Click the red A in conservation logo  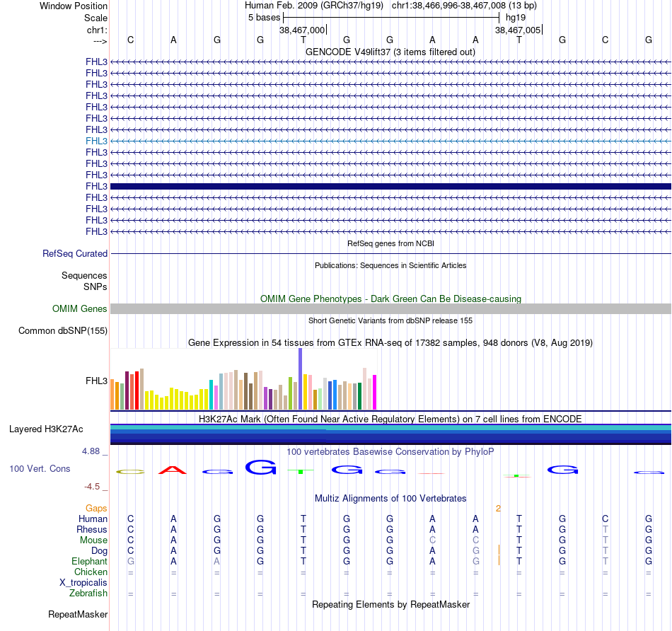pos(173,470)
